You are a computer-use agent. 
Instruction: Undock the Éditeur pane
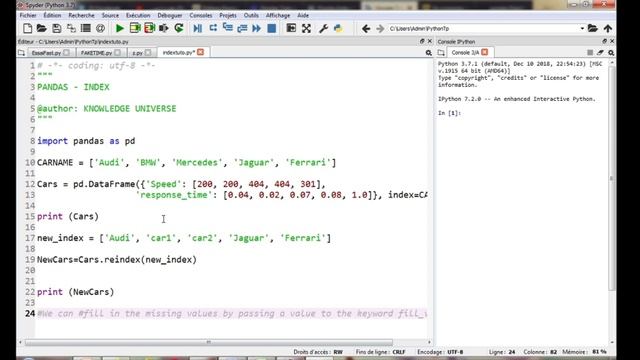422,41
